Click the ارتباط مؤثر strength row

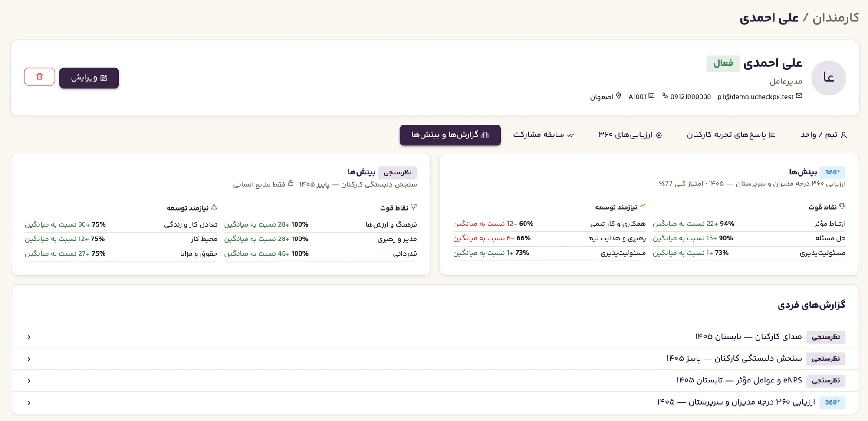[x=749, y=224]
